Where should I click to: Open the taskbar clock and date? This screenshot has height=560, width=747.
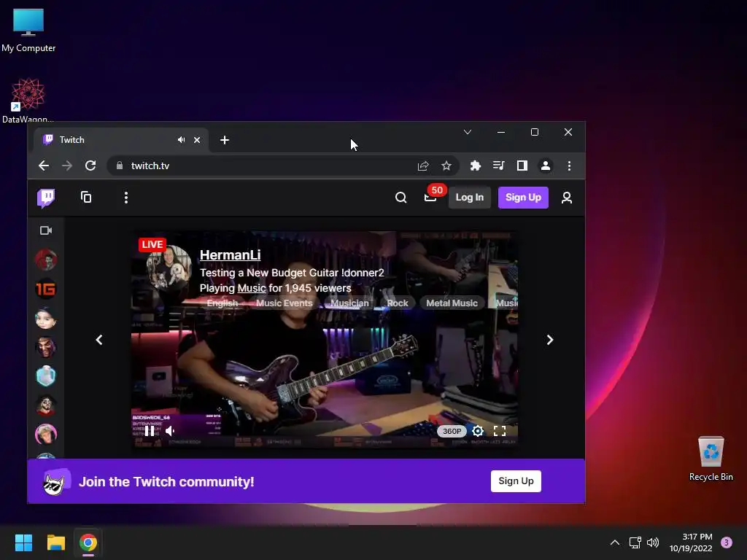(x=691, y=542)
